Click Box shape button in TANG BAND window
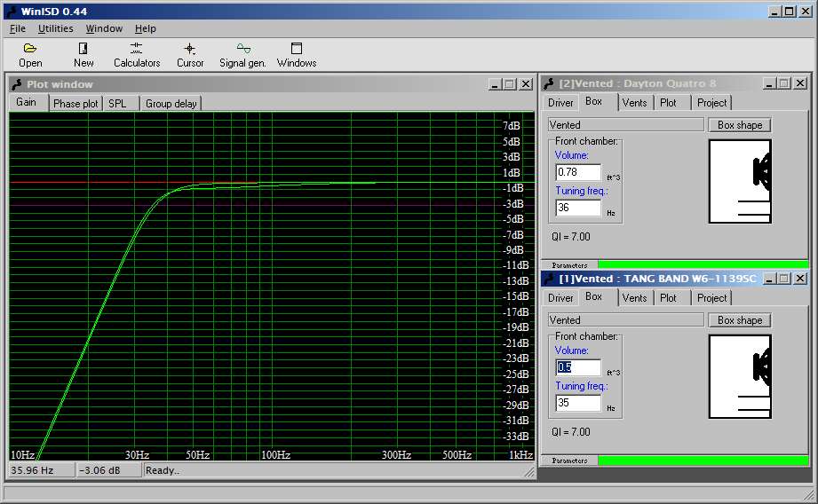The height and width of the screenshot is (504, 818). (x=740, y=320)
